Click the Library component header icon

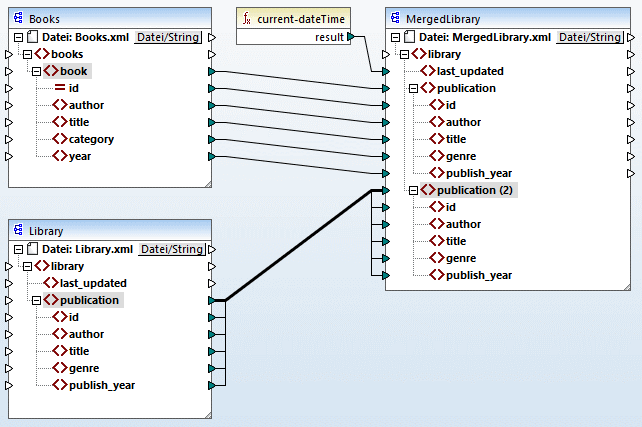(x=19, y=231)
